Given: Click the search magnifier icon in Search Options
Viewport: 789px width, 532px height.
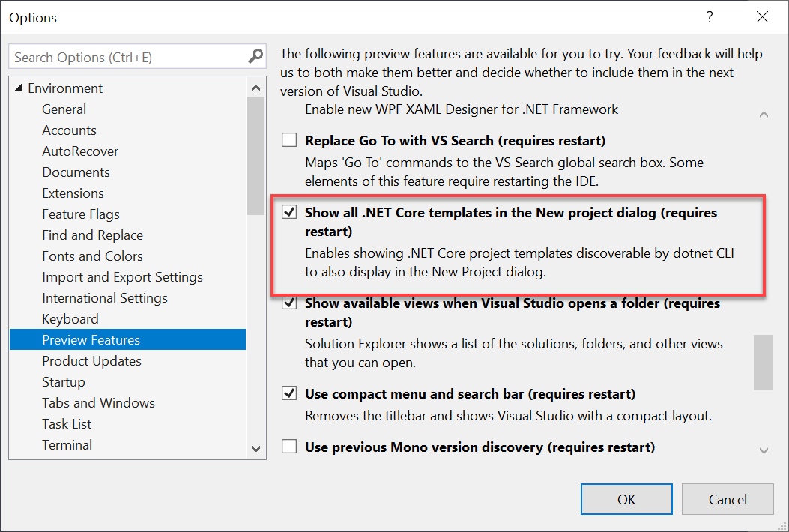Looking at the screenshot, I should [256, 56].
